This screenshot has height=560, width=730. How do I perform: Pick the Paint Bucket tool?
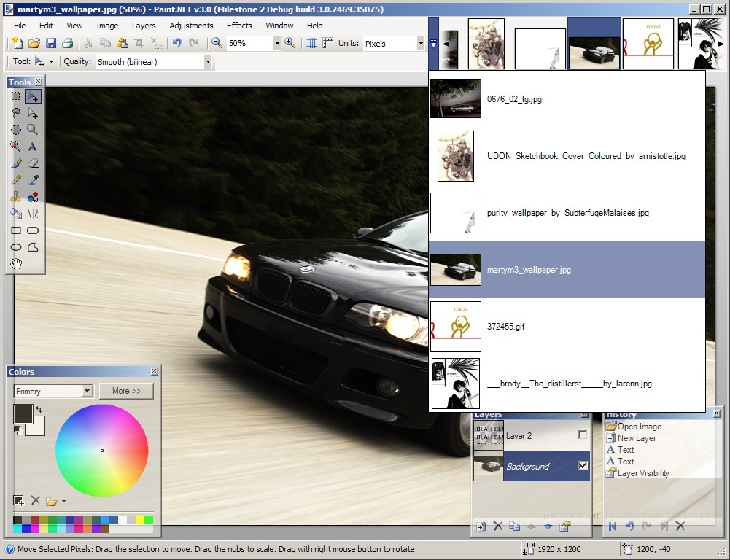tap(15, 214)
